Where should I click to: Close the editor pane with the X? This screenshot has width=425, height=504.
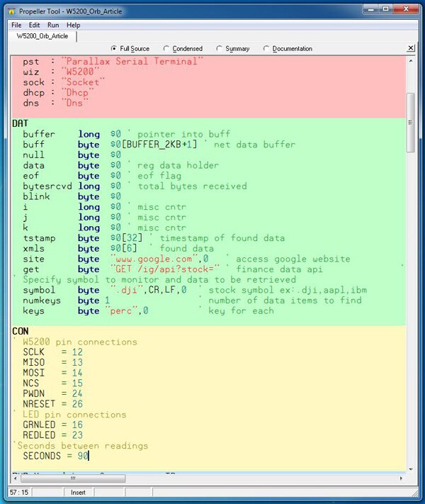[411, 48]
